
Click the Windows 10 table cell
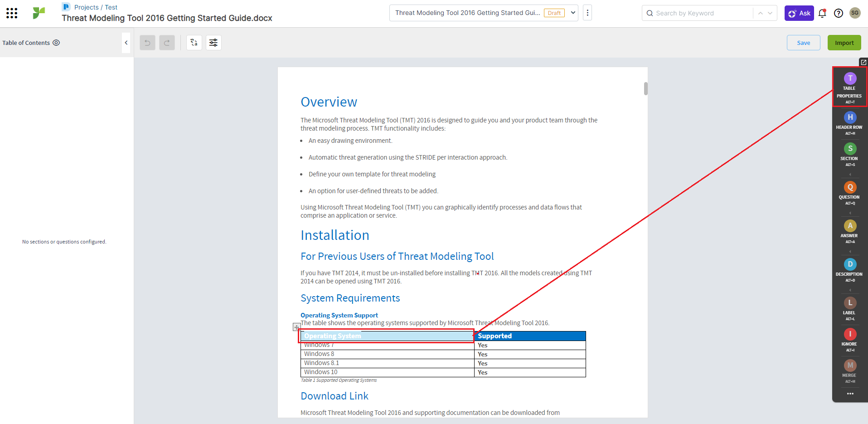[387, 372]
